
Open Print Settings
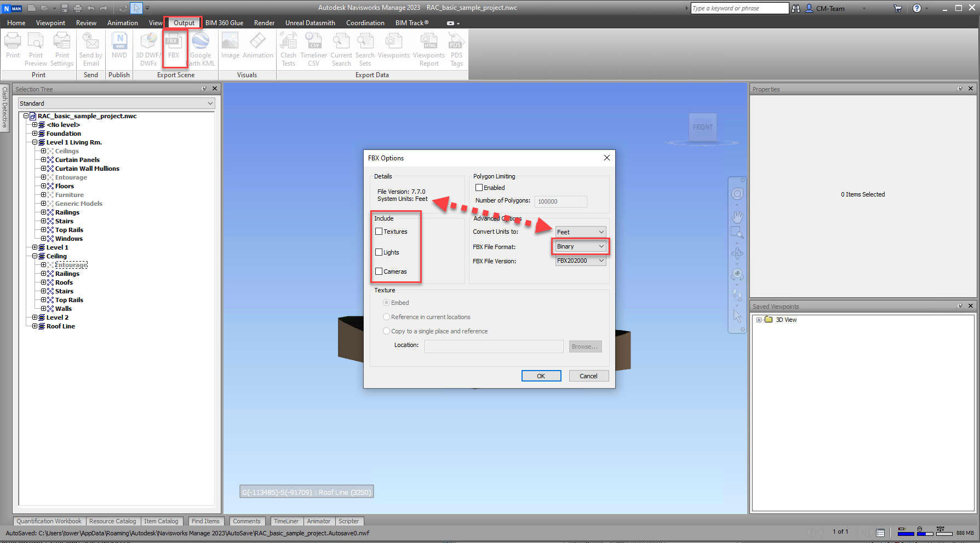62,49
